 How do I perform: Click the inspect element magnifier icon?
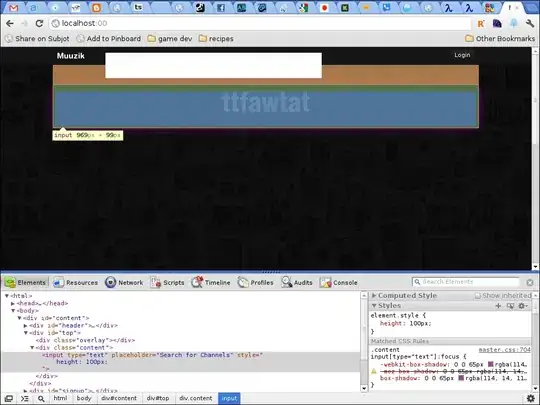click(41, 398)
